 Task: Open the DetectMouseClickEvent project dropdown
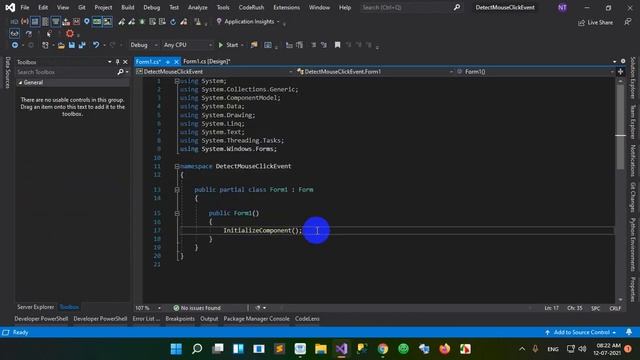[214, 72]
